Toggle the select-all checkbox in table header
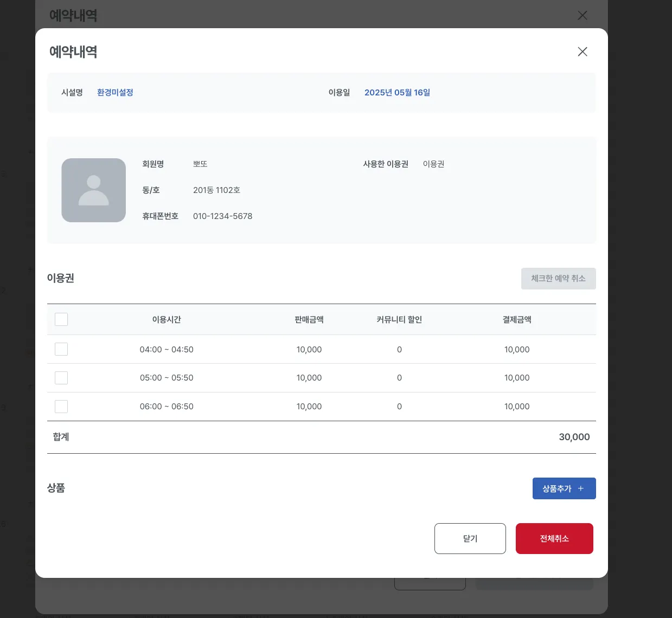 coord(61,319)
